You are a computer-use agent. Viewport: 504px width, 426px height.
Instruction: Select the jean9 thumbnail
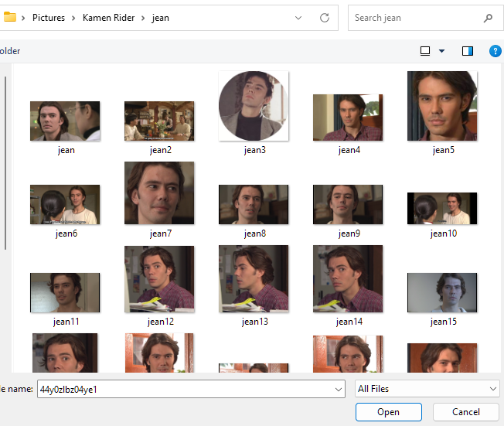tap(348, 204)
